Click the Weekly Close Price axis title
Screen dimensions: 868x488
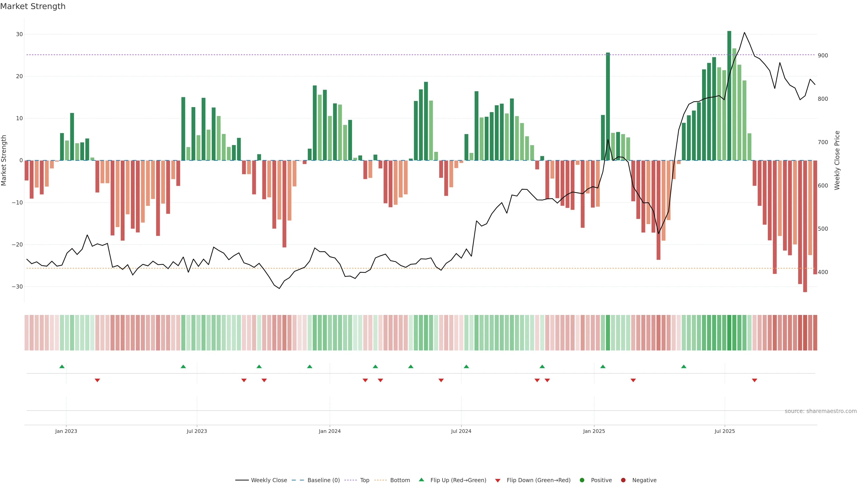coord(837,160)
